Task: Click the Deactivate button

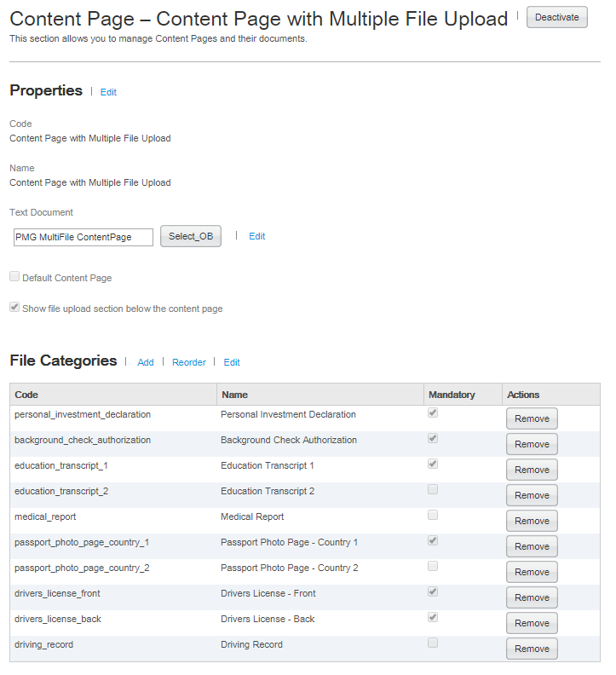Action: tap(556, 17)
